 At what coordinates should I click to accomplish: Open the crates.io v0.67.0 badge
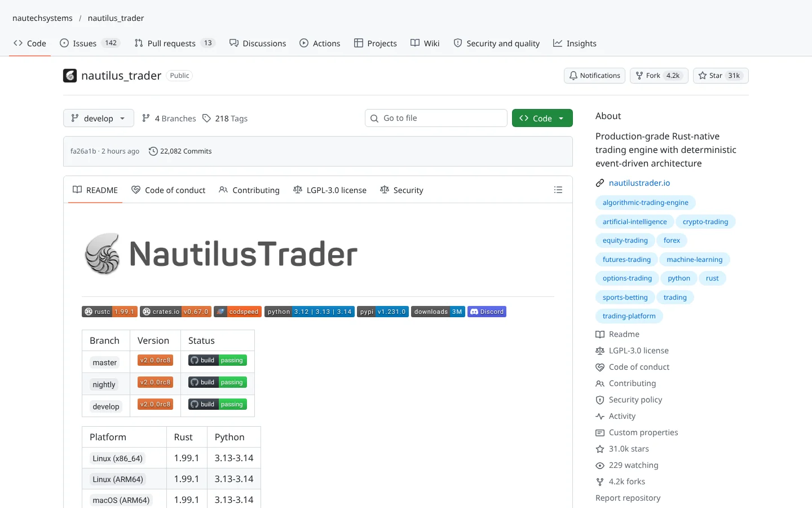click(x=175, y=312)
